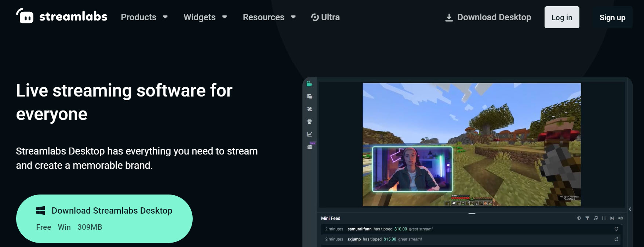Pause the Mini Feed alert queue
Viewport: 644px width, 247px height.
tap(604, 218)
